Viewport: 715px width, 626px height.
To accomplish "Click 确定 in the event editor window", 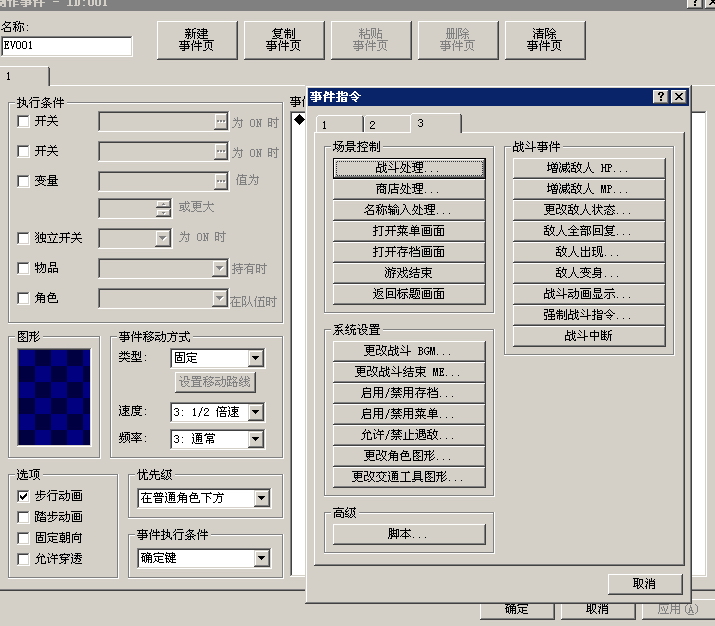I will (517, 610).
